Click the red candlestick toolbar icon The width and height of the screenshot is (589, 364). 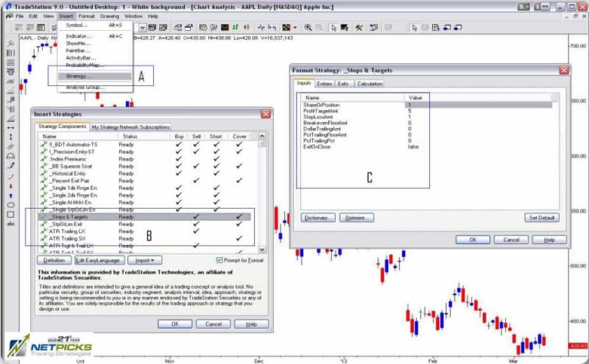click(x=247, y=27)
